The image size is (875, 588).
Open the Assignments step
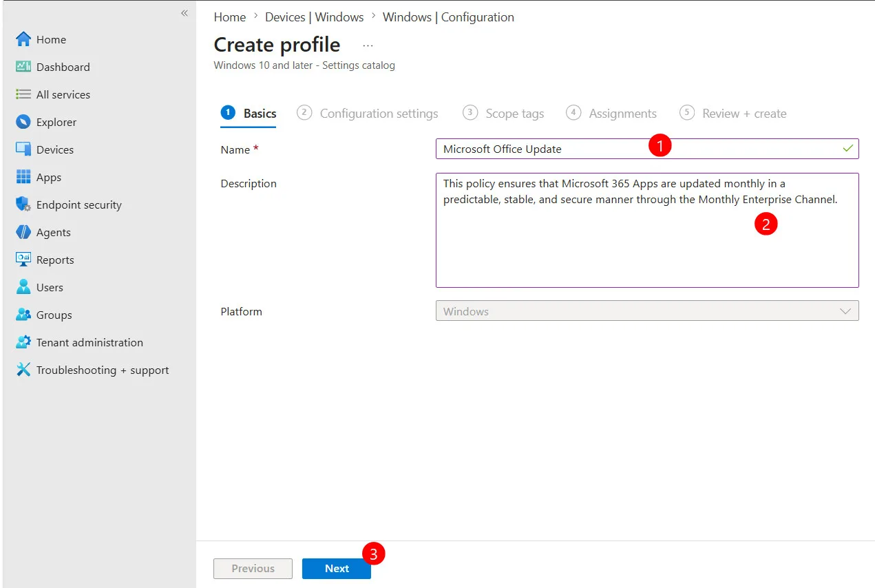[611, 114]
